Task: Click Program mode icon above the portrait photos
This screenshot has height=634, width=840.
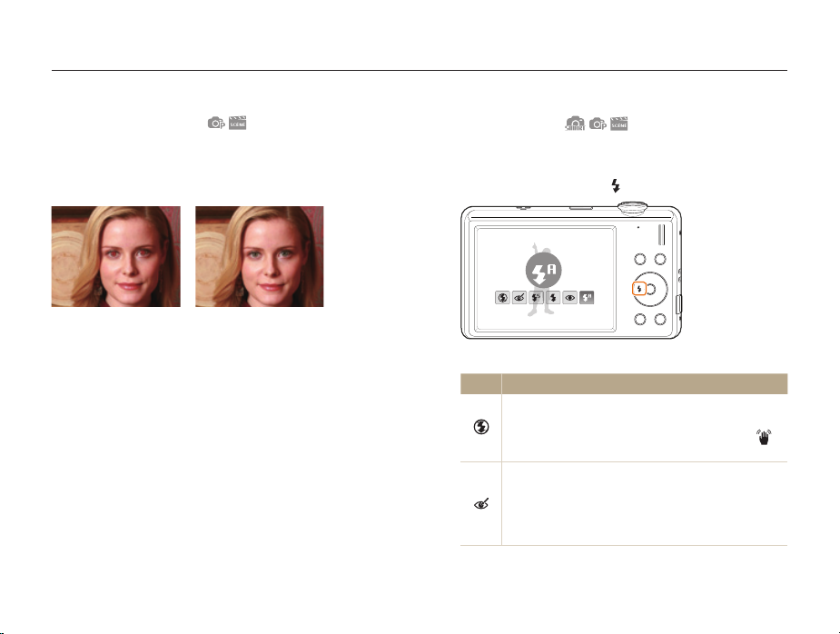Action: point(216,123)
